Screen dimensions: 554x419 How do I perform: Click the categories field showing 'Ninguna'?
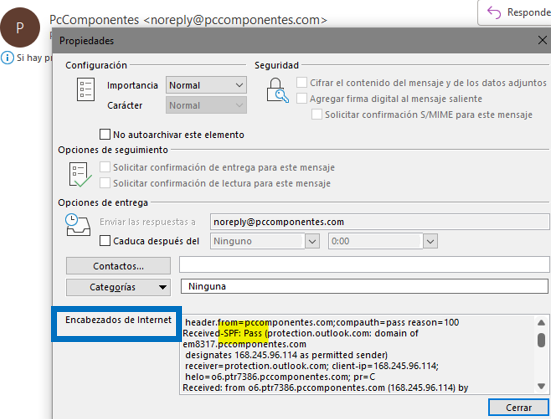365,287
